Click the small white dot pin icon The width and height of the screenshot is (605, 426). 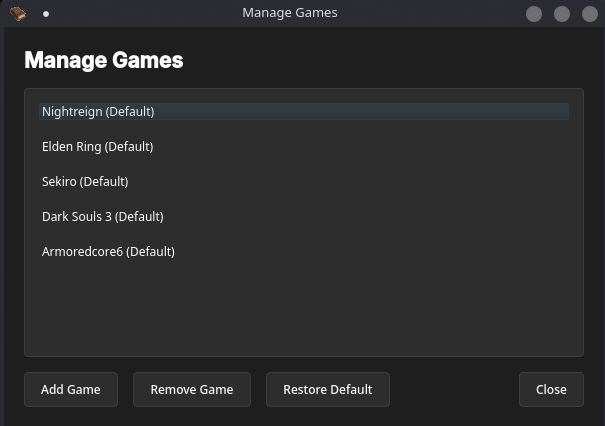pyautogui.click(x=46, y=14)
